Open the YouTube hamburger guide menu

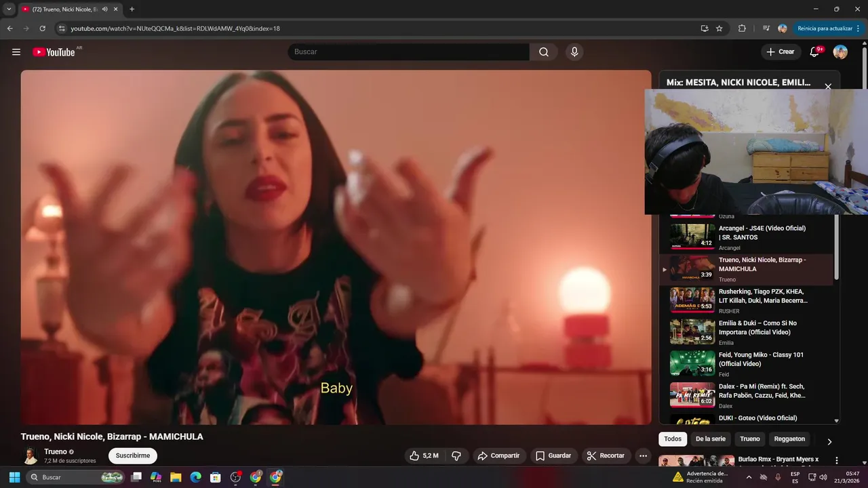coord(16,52)
